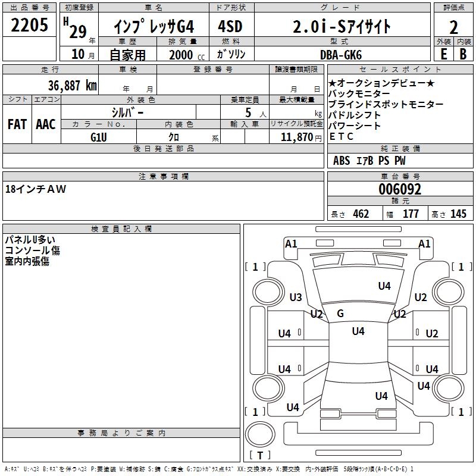476x476 pixels.
Task: Click the U3 damage mark on diagram
Action: [296, 297]
